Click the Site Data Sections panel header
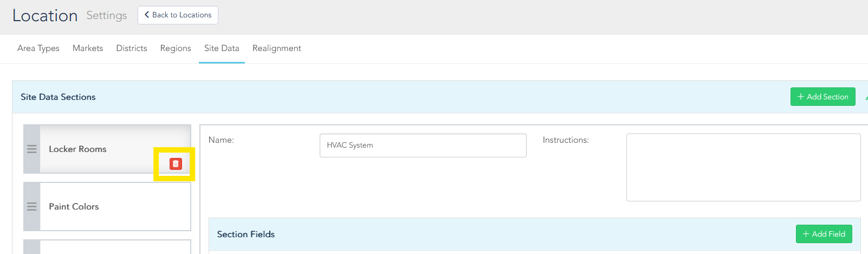Image resolution: width=868 pixels, height=254 pixels. click(x=325, y=97)
